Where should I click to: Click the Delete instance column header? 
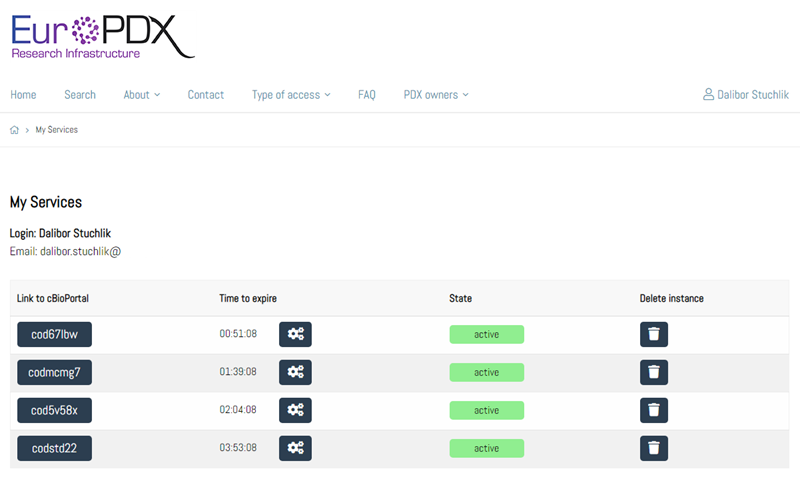(671, 298)
